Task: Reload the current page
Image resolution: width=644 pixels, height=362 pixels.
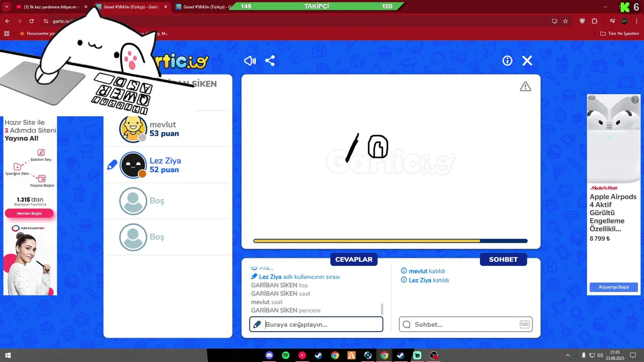Action: pos(31,21)
